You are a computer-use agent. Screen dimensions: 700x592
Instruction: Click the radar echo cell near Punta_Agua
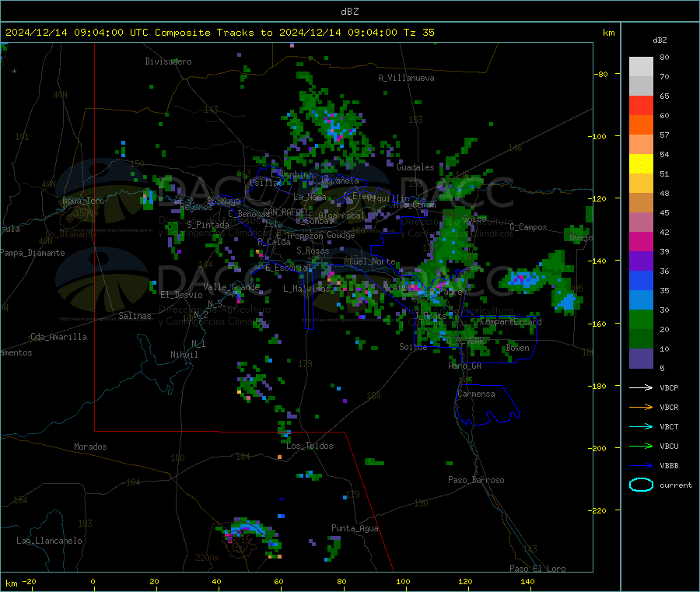click(x=334, y=548)
